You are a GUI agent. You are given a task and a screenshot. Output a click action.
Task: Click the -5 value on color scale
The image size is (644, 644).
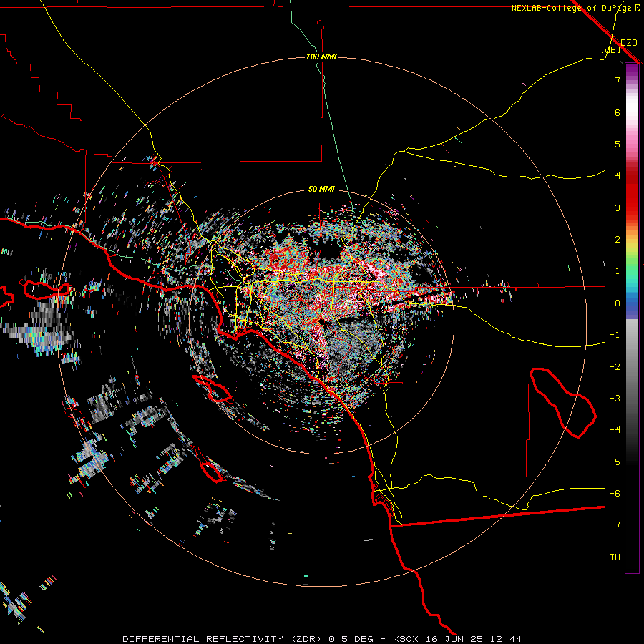[x=615, y=462]
